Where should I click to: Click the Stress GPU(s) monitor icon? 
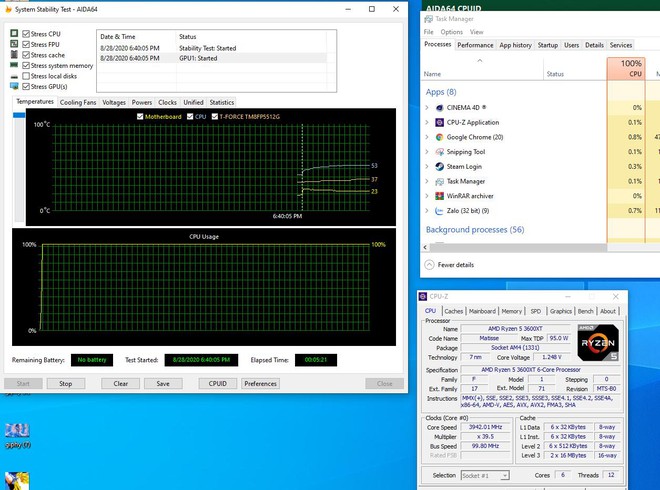pyautogui.click(x=14, y=86)
